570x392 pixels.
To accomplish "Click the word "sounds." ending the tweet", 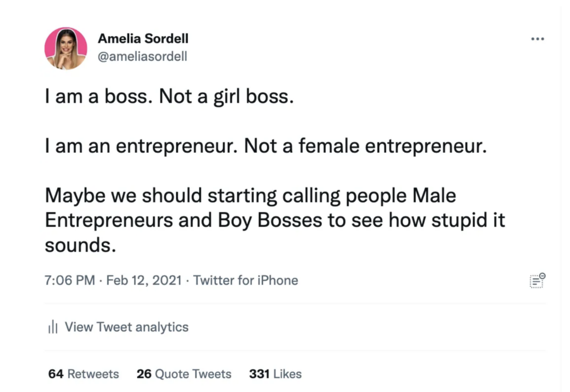I will 80,245.
